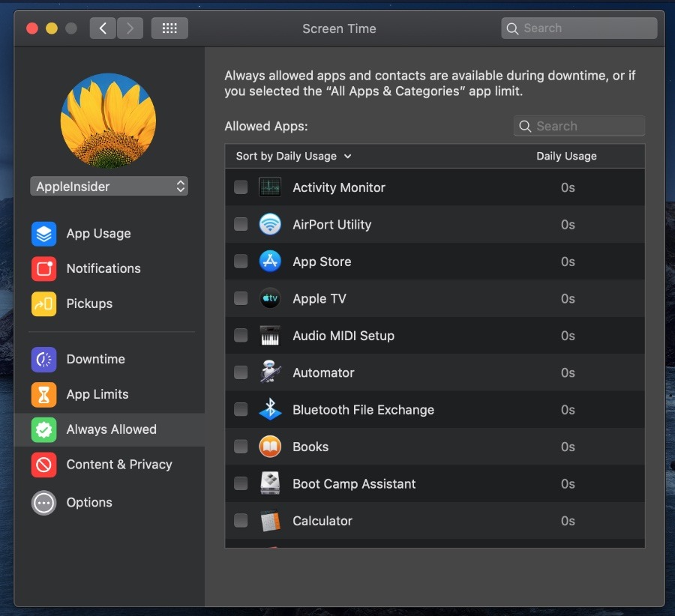Image resolution: width=675 pixels, height=616 pixels.
Task: Open the AppleInsider user dropdown
Action: coord(109,187)
